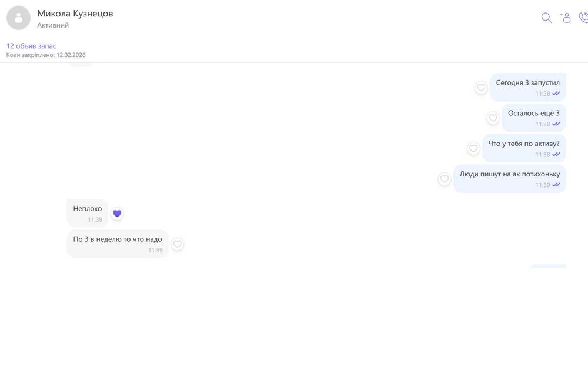The height and width of the screenshot is (373, 588).
Task: Like the "Сегодня 3 запустил" message
Action: [481, 88]
